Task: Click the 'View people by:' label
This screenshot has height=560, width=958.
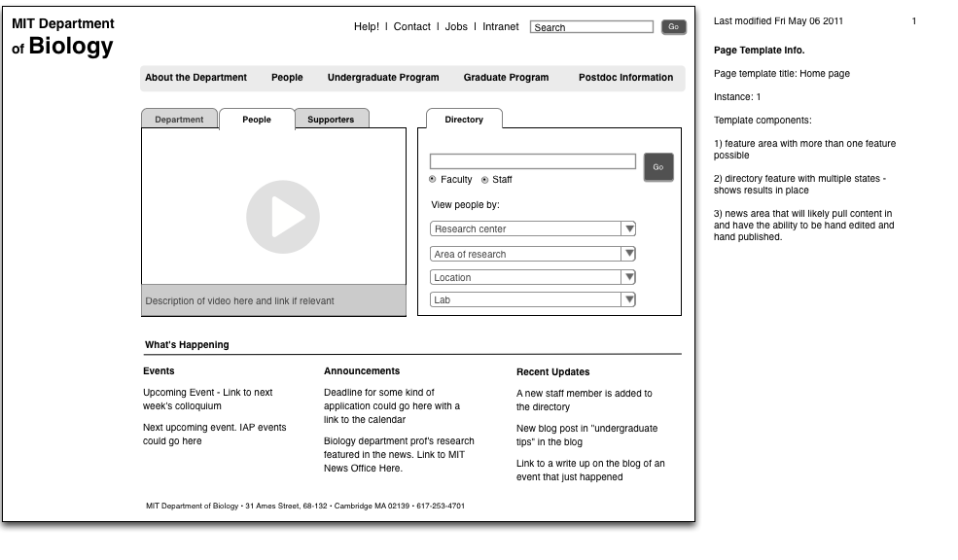Action: pos(466,204)
